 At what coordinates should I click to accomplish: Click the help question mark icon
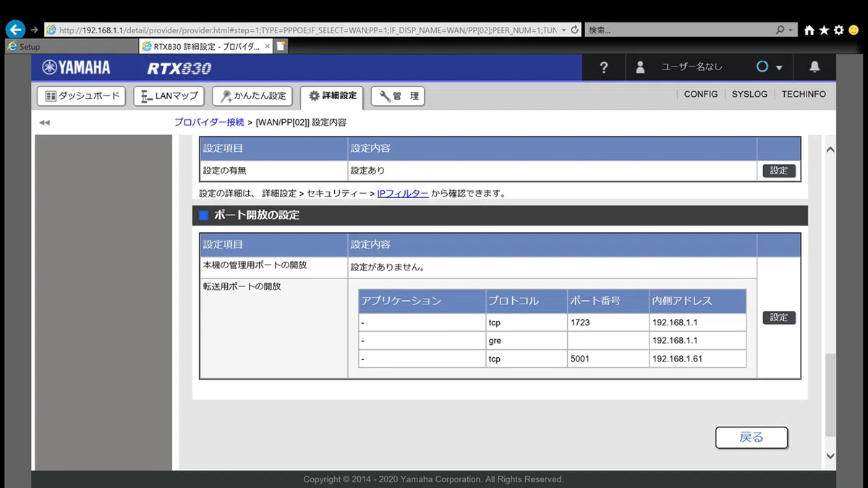coord(604,67)
